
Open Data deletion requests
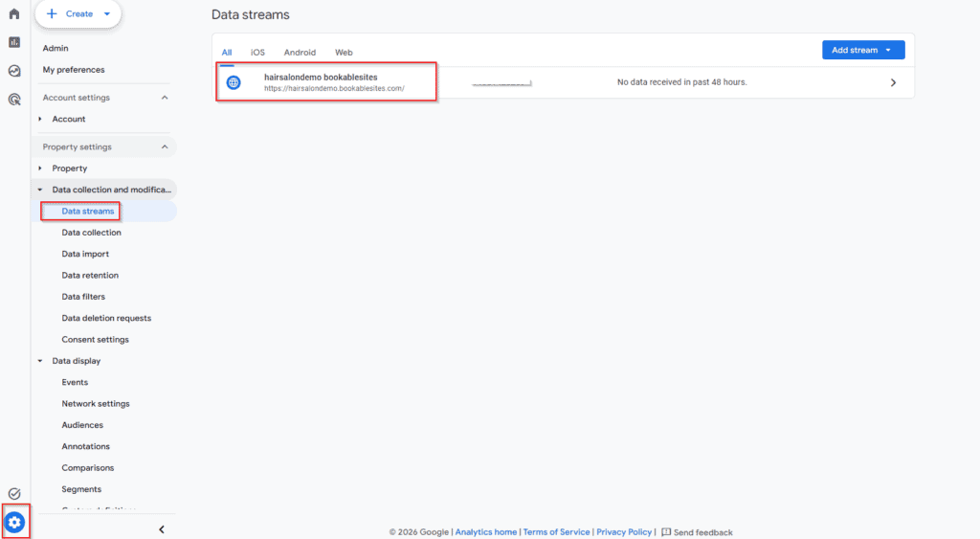pyautogui.click(x=106, y=318)
